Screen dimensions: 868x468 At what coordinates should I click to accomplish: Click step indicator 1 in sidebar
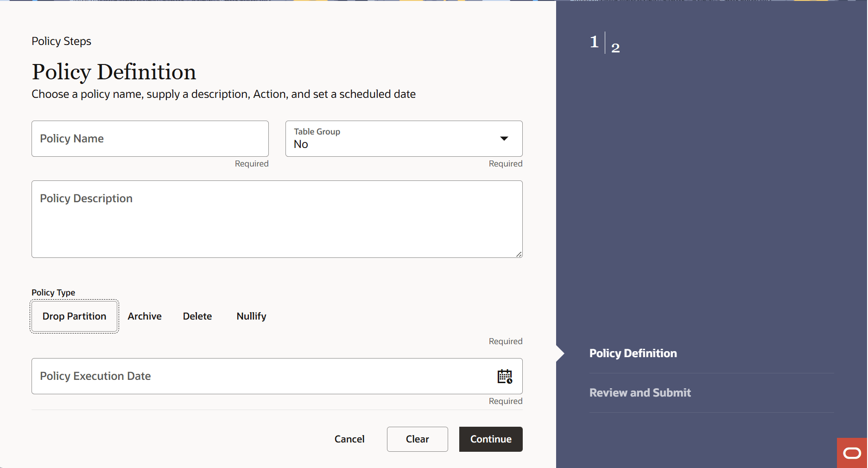pyautogui.click(x=594, y=41)
